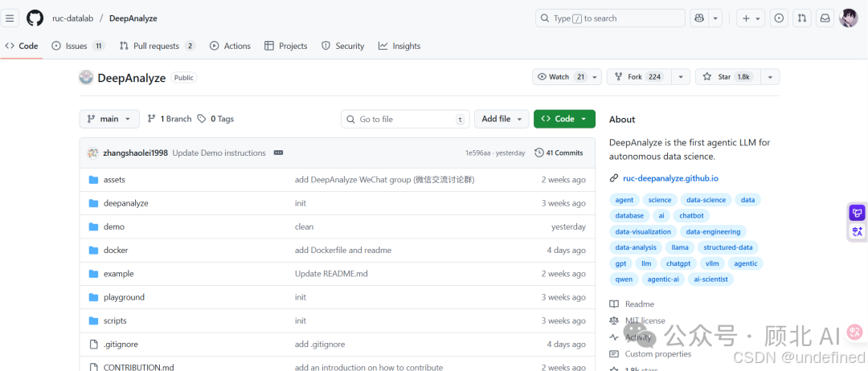Viewport: 868px width, 371px height.
Task: Open the DeepAnalyze repository avatar image
Action: 86,78
